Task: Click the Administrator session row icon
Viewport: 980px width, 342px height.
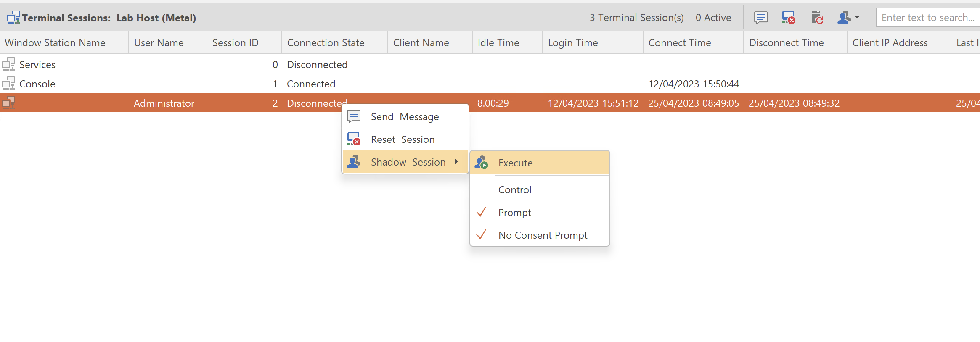Action: (8, 103)
